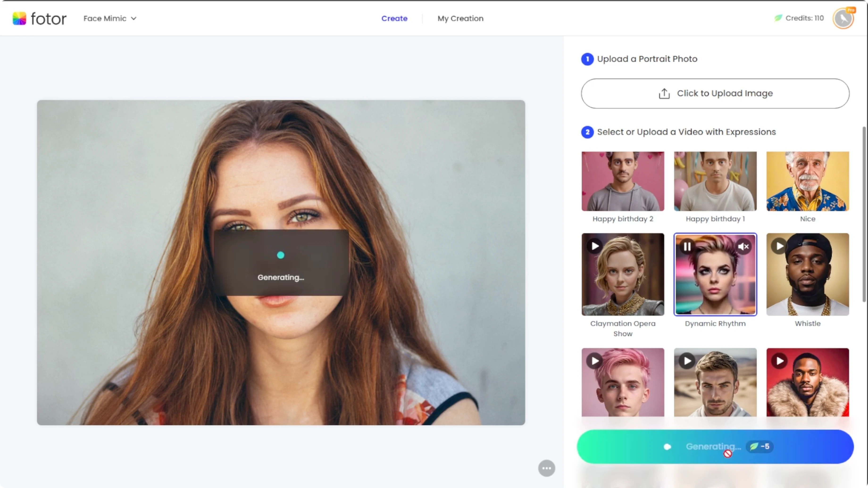Play the fur coat man video preview
The height and width of the screenshot is (488, 868).
click(779, 361)
